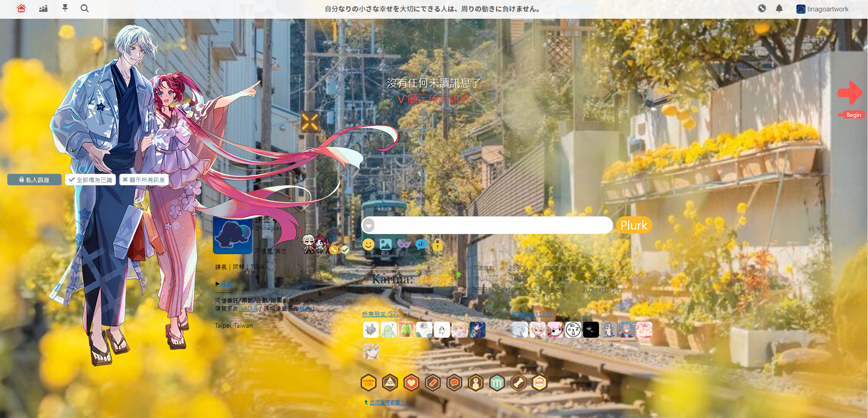Click the registration date 2010-12-22
The height and width of the screenshot is (418, 868).
518,290
